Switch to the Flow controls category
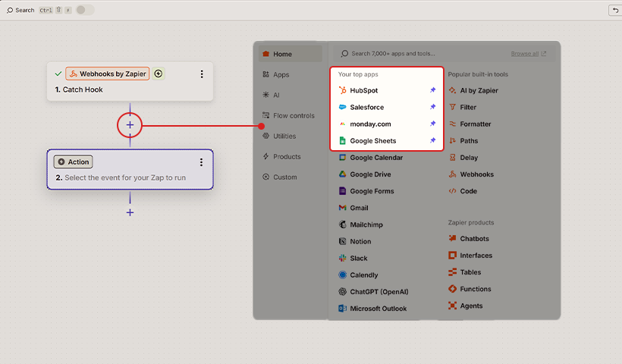The height and width of the screenshot is (364, 622). 293,116
